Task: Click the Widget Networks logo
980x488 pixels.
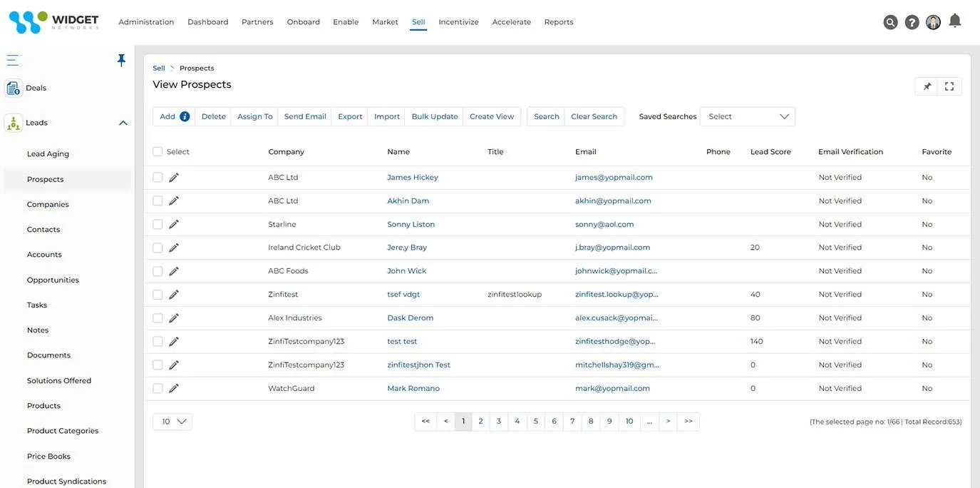Action: 53,21
